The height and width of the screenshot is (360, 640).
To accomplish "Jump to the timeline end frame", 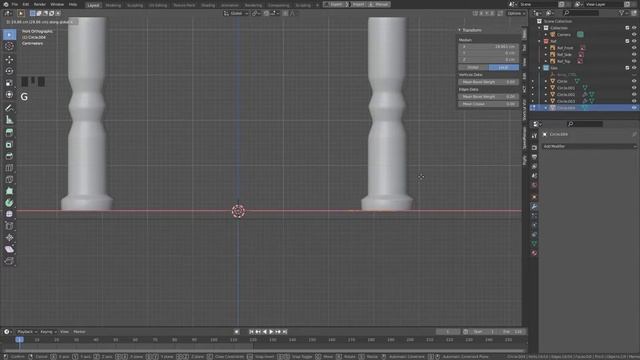I will click(285, 332).
